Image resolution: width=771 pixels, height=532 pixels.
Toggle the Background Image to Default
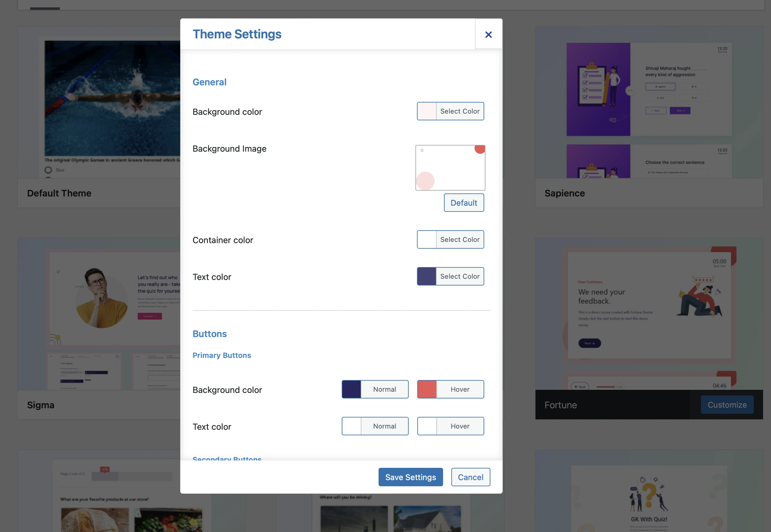[x=464, y=202]
